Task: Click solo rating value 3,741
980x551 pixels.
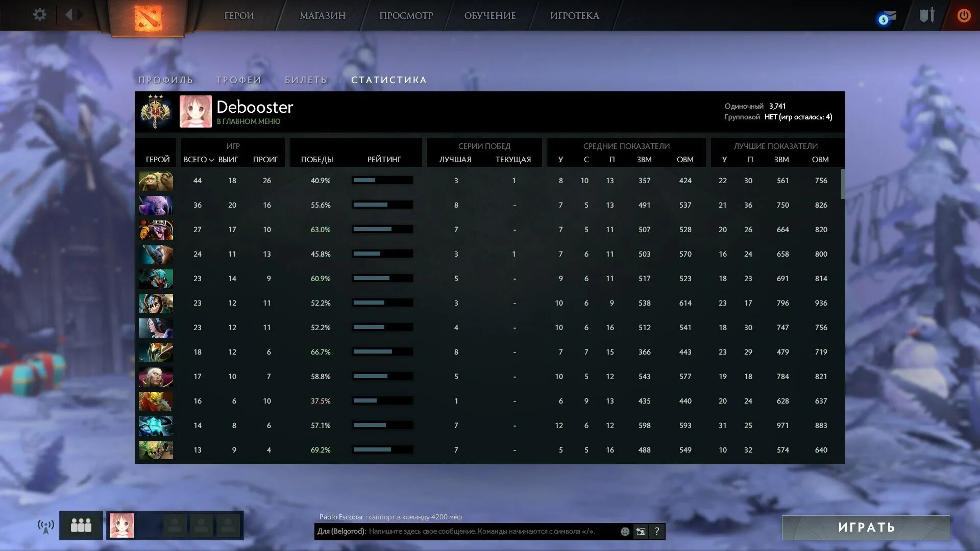Action: [x=777, y=106]
